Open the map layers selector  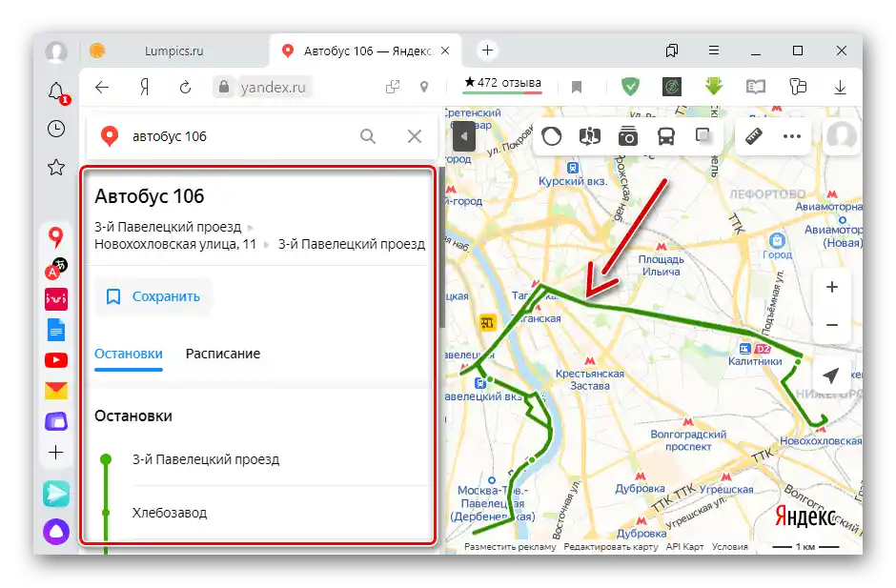click(703, 136)
